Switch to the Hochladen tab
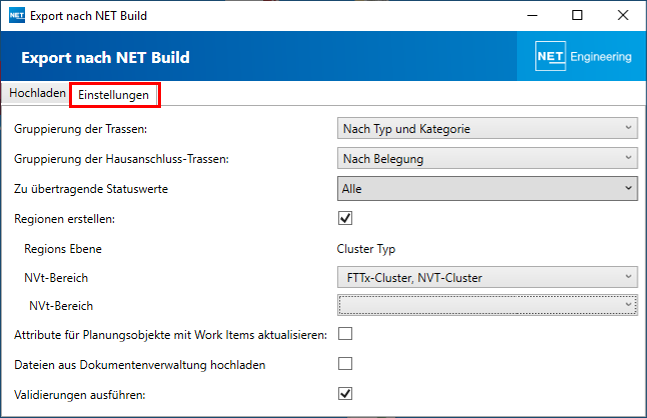 (x=37, y=93)
